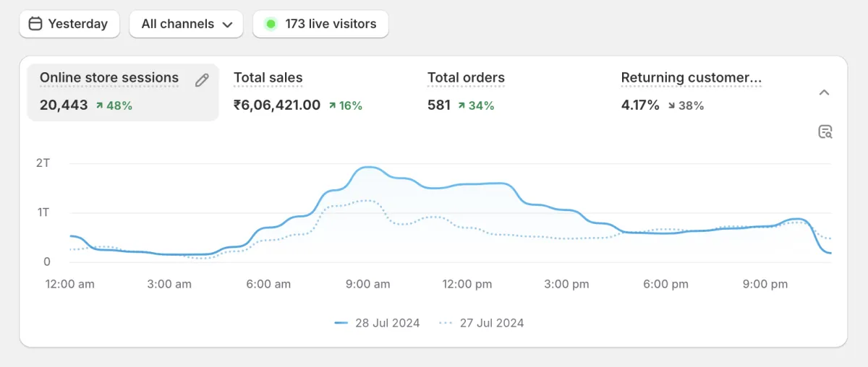Click the up arrow beside 34% orders change

tap(460, 105)
